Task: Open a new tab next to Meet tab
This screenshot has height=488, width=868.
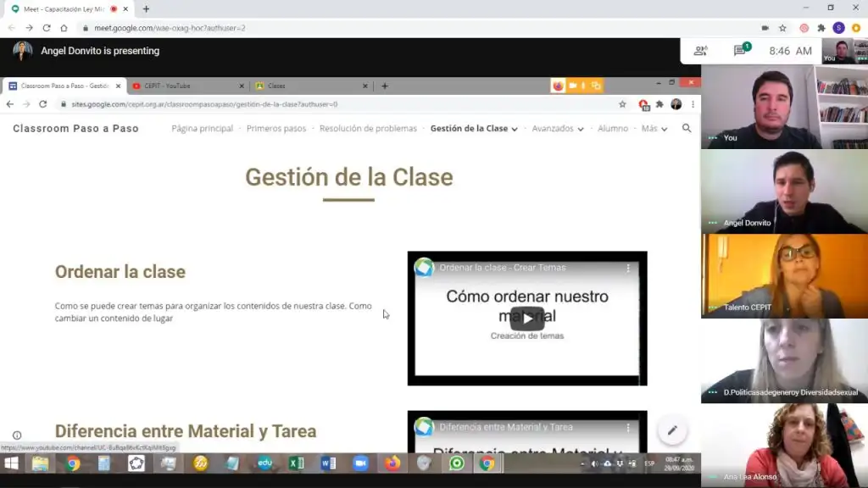Action: pos(146,8)
